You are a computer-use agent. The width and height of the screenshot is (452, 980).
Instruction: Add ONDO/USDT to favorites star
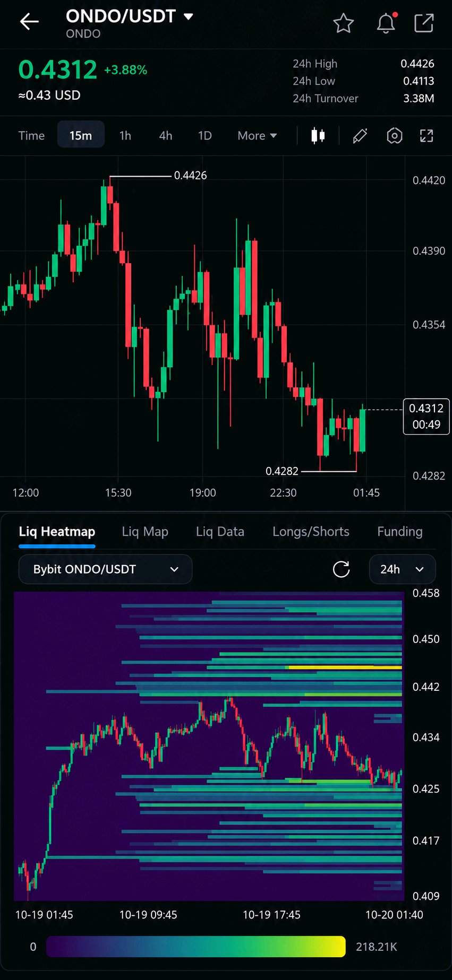pyautogui.click(x=344, y=23)
